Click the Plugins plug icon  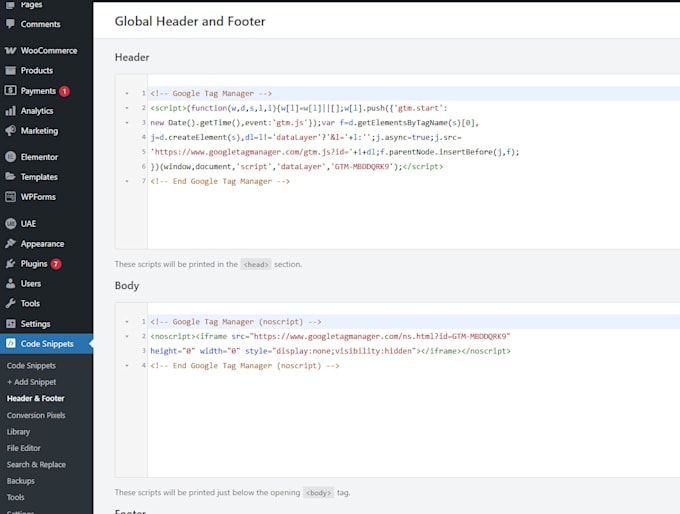click(x=10, y=264)
